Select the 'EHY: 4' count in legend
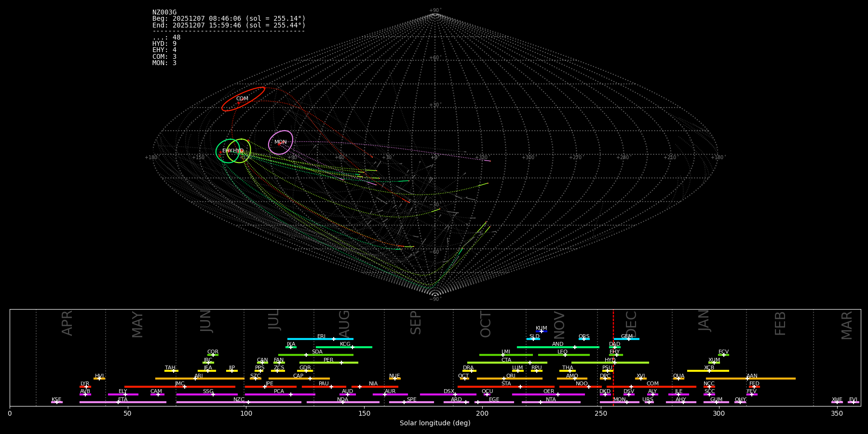 pyautogui.click(x=164, y=50)
